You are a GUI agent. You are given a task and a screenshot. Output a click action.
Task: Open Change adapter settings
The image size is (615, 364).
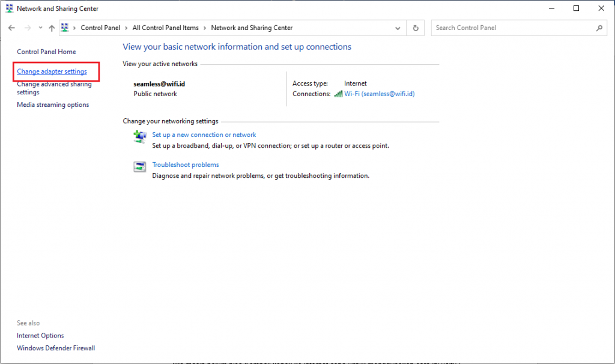pos(52,71)
